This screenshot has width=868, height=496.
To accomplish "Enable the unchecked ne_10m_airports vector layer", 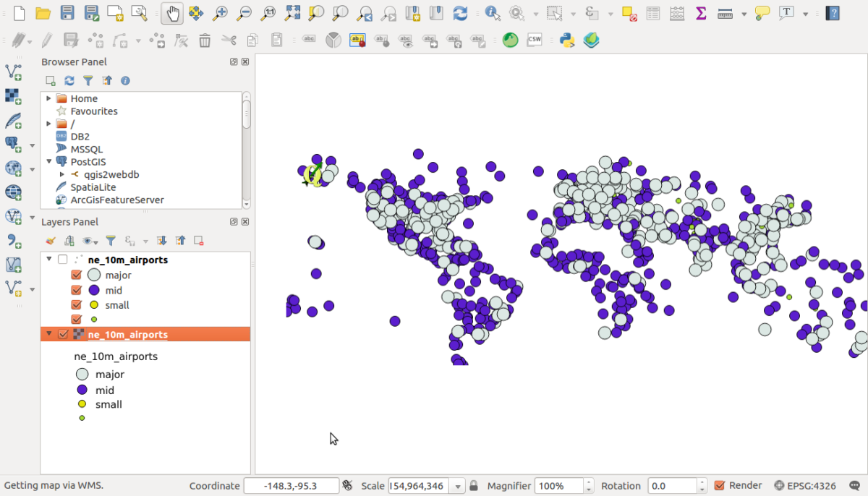I will pos(63,260).
